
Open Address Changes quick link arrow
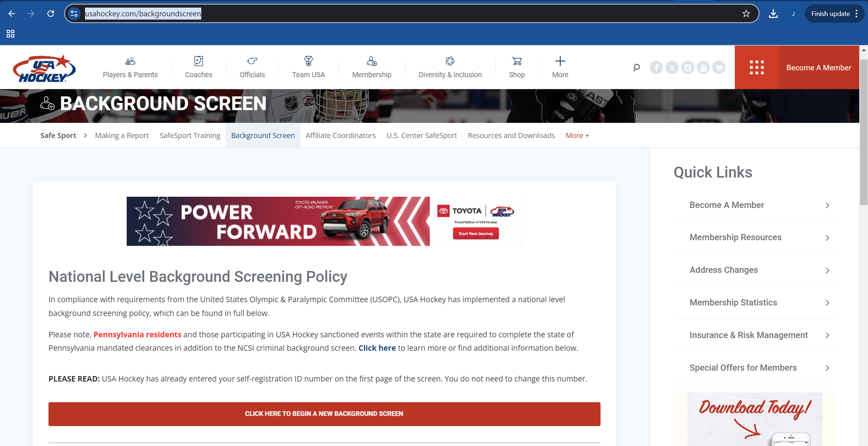827,270
